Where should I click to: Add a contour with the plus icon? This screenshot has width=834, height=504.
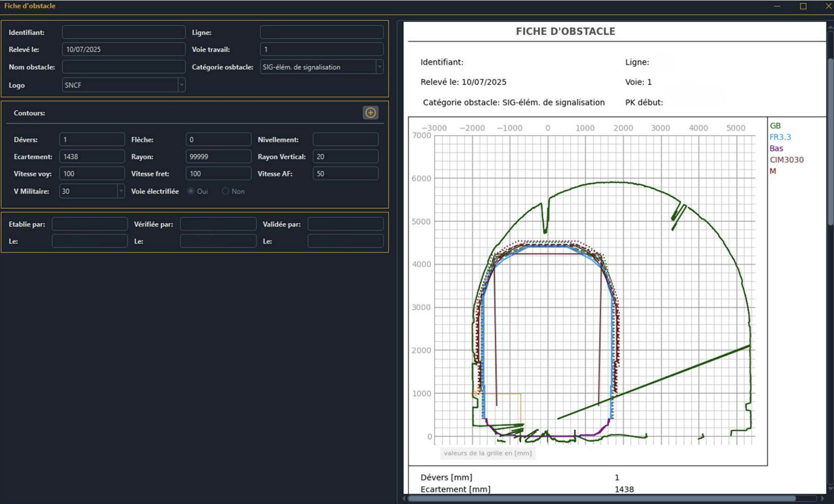pos(370,112)
